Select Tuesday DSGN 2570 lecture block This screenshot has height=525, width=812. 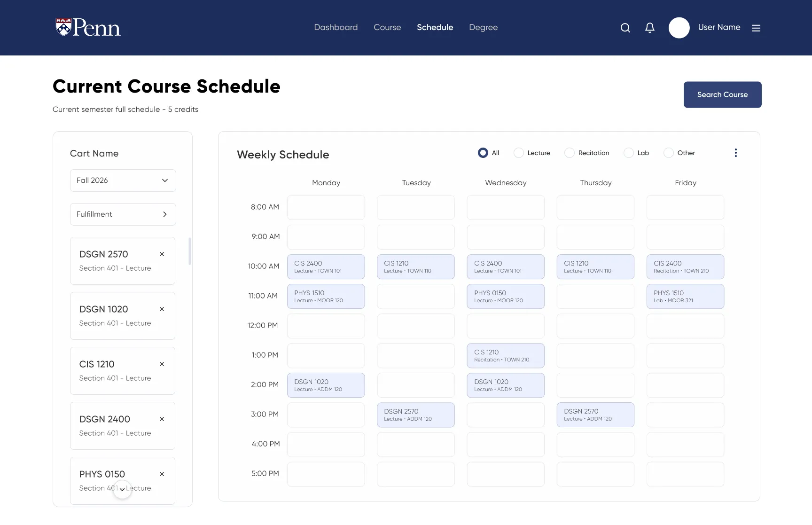[416, 415]
